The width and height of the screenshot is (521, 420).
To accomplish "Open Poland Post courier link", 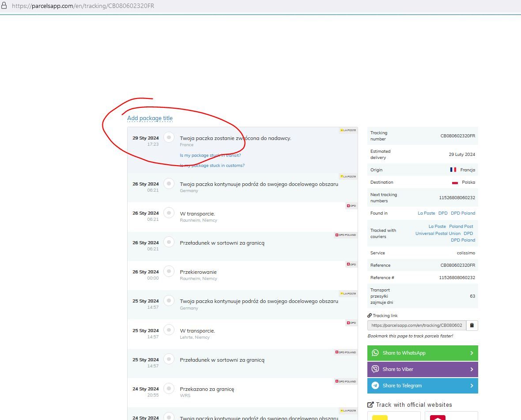I will point(461,226).
